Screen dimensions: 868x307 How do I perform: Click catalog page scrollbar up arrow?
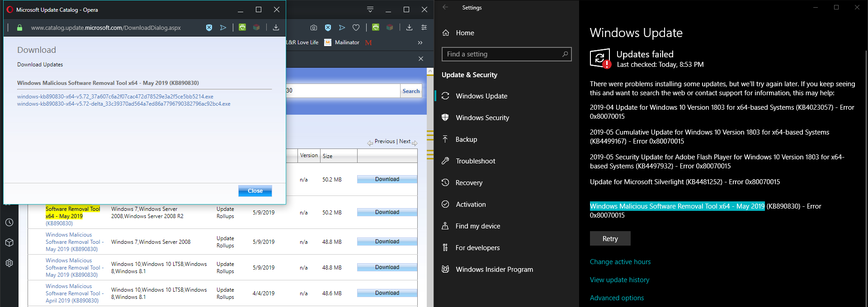click(430, 71)
